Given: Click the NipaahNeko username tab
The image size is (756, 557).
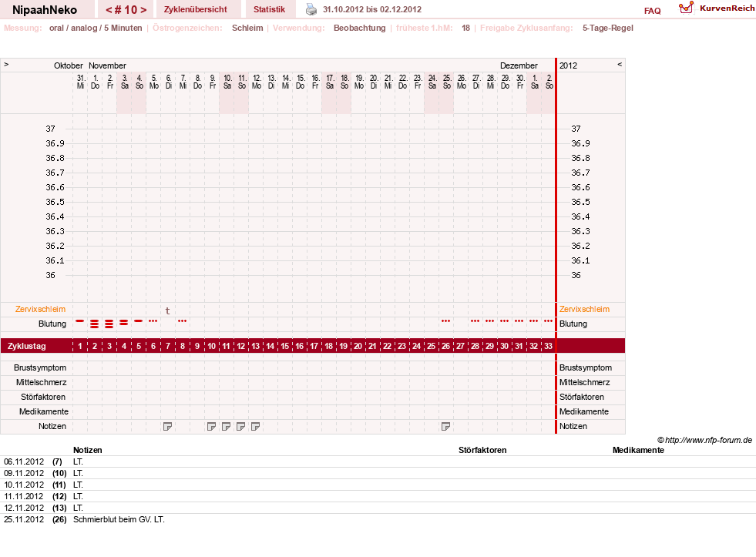Looking at the screenshot, I should pyautogui.click(x=45, y=10).
